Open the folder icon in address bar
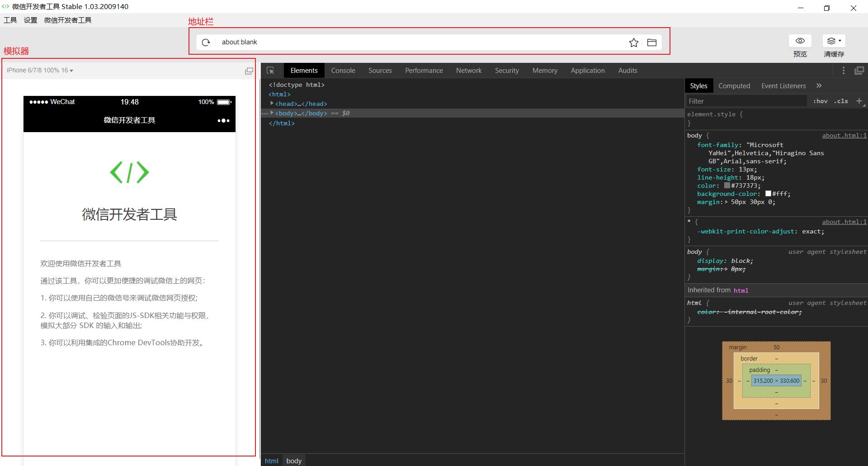 [x=652, y=43]
